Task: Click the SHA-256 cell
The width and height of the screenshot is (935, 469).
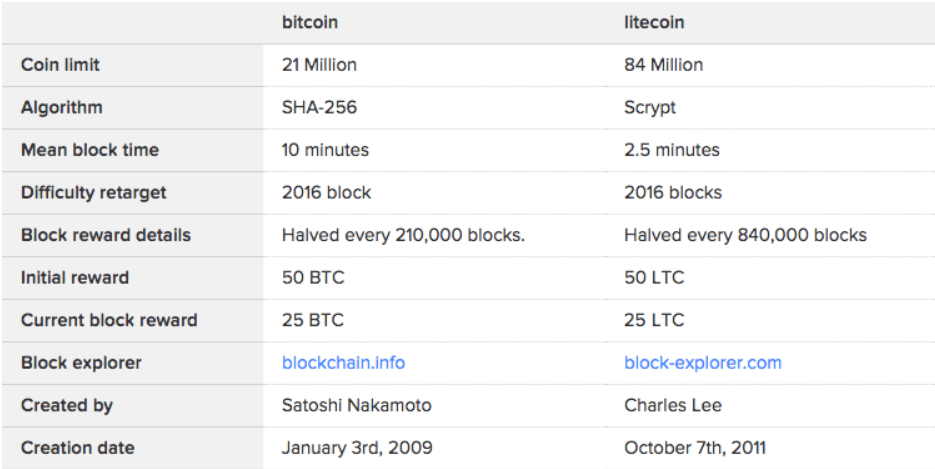Action: 318,108
